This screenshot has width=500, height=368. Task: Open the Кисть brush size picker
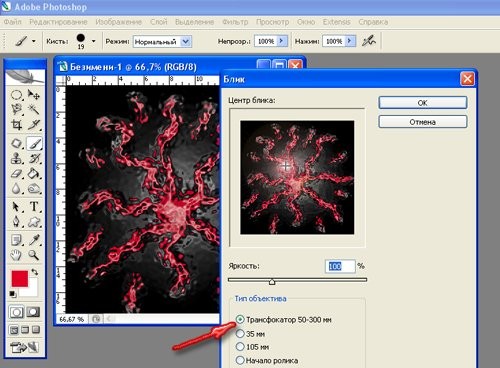pos(94,41)
